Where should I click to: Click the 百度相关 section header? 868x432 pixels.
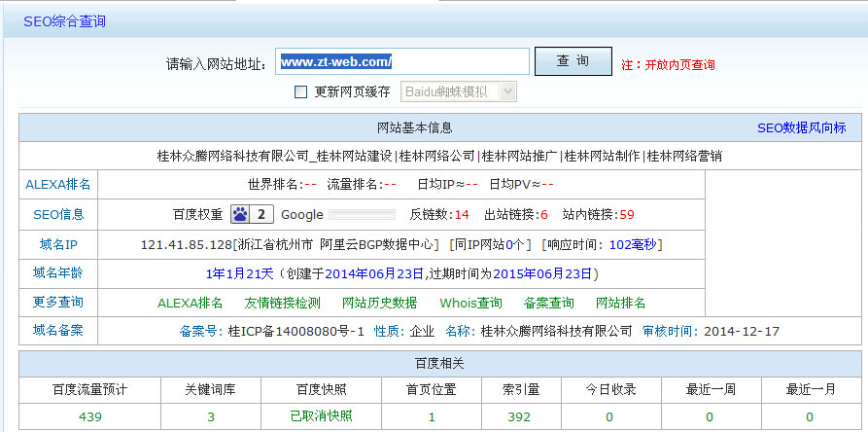[x=439, y=364]
